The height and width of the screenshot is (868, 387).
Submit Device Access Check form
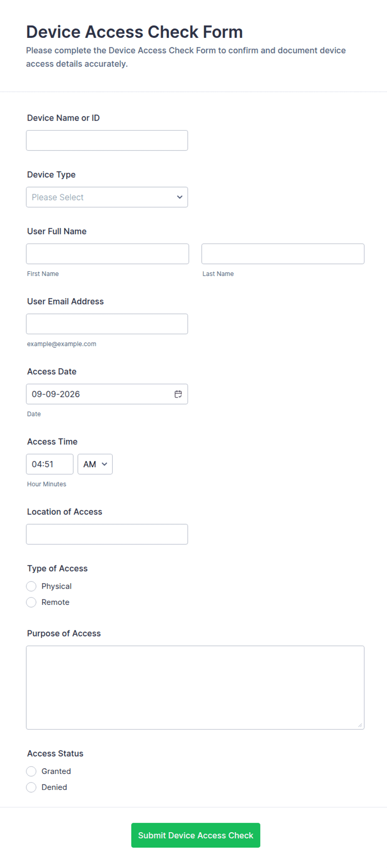pyautogui.click(x=196, y=835)
